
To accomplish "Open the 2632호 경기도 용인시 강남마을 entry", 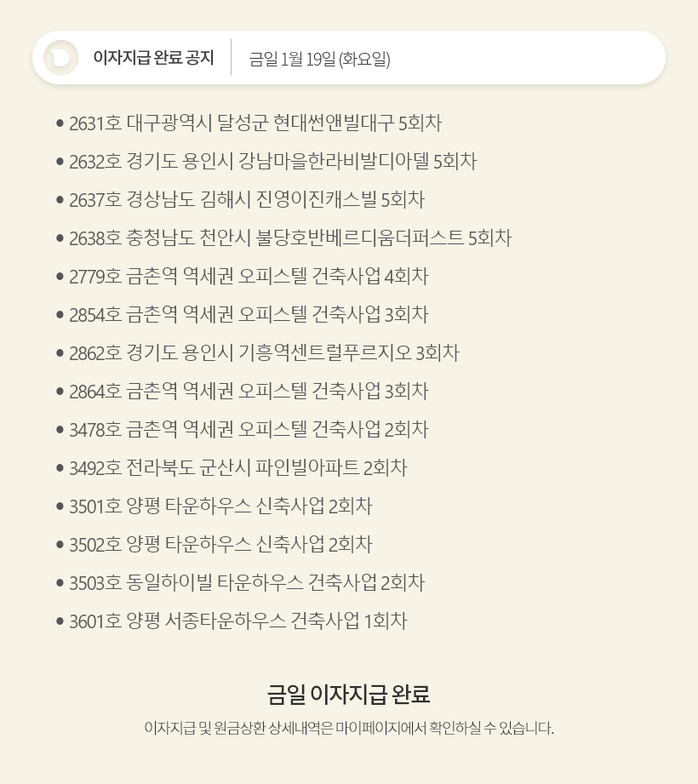I will 272,162.
